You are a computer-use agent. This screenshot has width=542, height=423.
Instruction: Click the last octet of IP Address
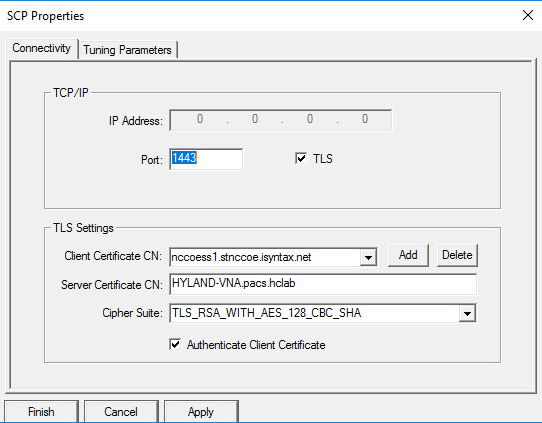365,119
